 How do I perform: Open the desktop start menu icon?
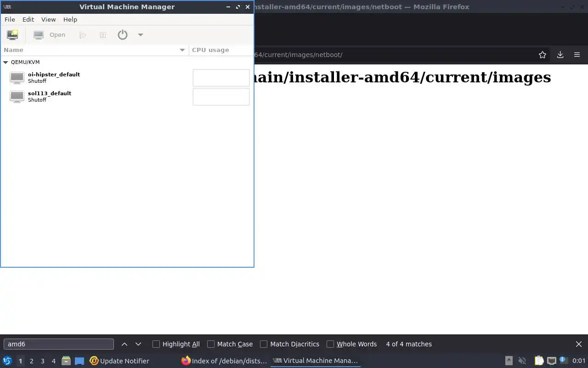pyautogui.click(x=7, y=361)
